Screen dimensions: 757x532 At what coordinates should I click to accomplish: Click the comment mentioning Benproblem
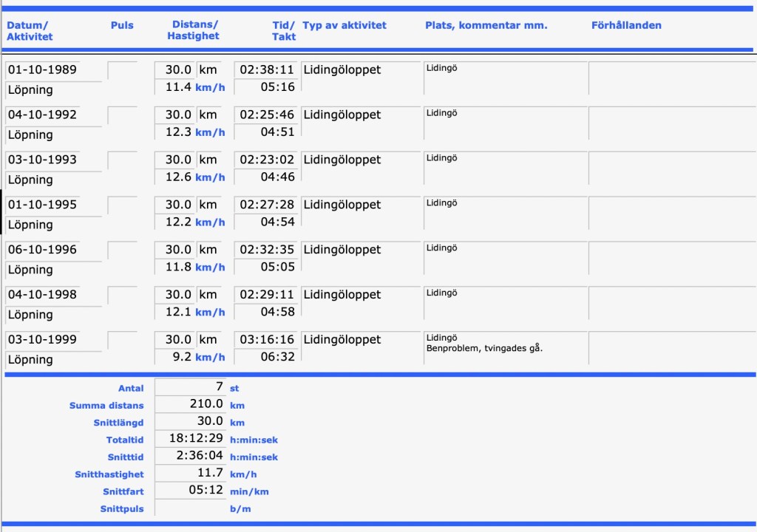(x=484, y=348)
